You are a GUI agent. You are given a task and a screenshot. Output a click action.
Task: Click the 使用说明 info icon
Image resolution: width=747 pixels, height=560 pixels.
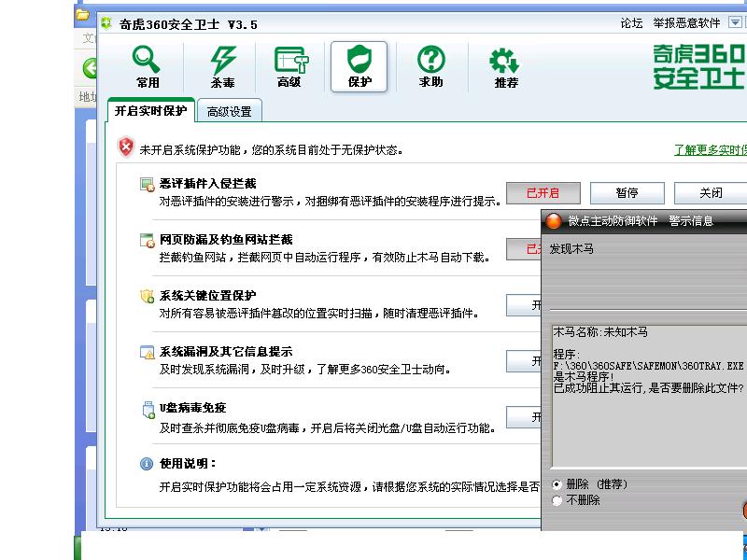[x=147, y=463]
